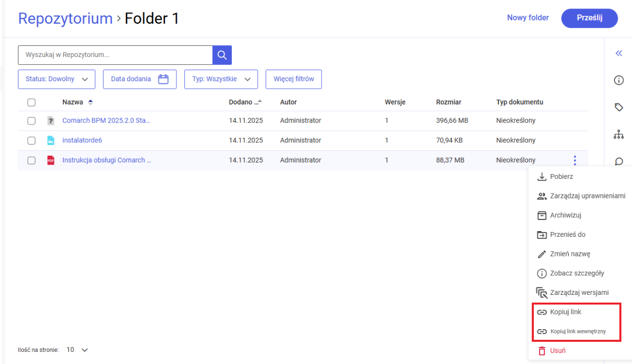
Task: Collapse the right side panel chevrons
Action: (x=619, y=53)
